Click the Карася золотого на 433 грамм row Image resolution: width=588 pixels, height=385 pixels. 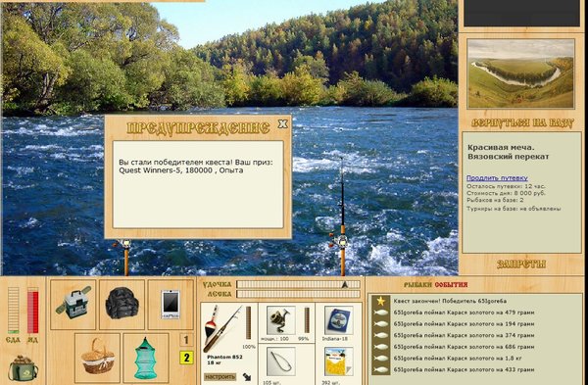464,369
